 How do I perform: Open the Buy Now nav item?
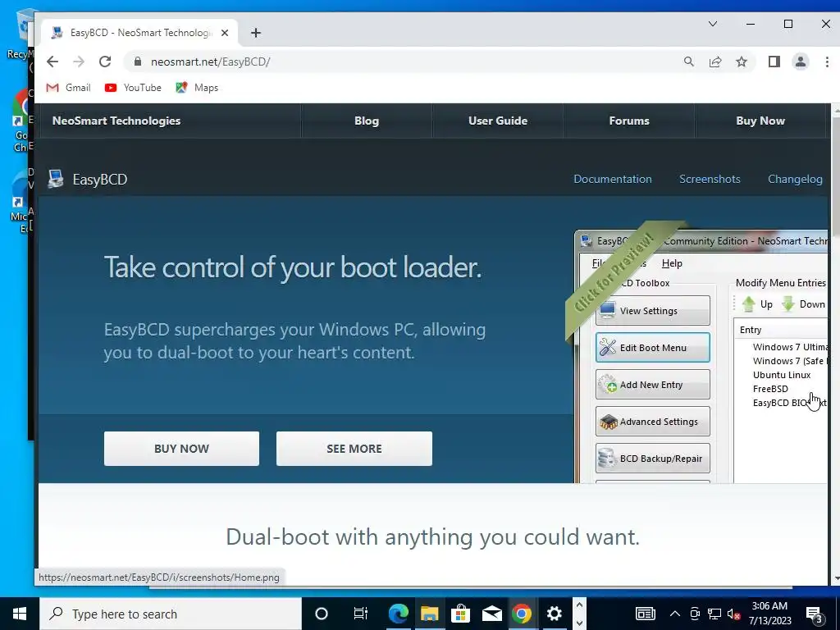[x=760, y=121]
